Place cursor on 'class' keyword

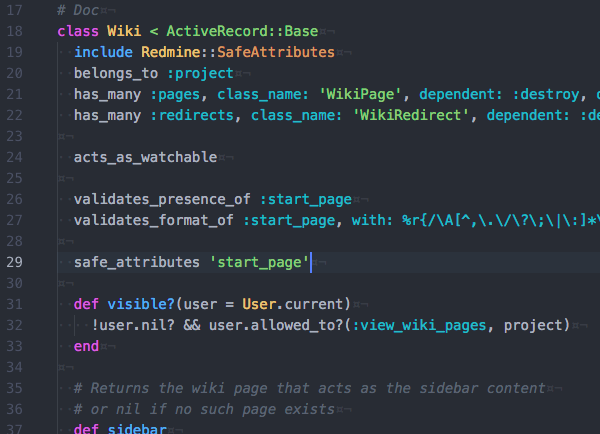click(78, 31)
